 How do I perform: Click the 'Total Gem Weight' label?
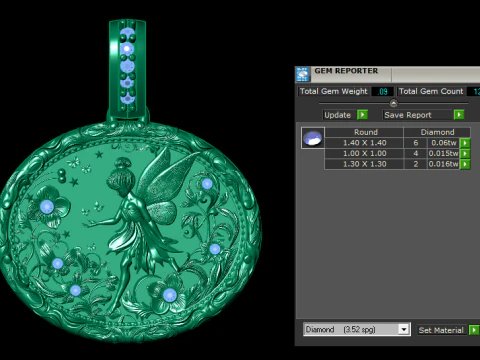tap(333, 91)
